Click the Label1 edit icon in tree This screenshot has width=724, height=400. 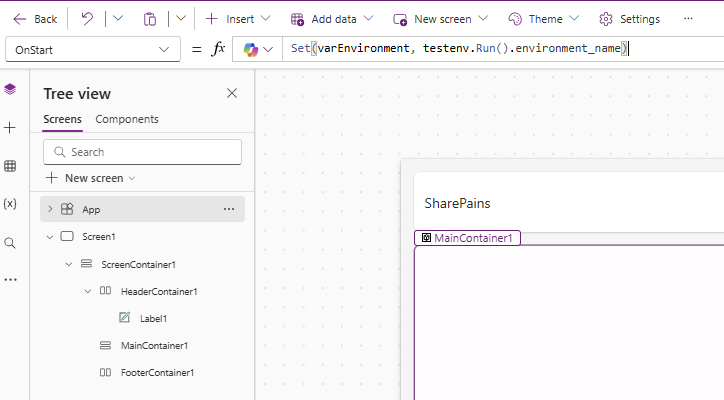point(125,317)
